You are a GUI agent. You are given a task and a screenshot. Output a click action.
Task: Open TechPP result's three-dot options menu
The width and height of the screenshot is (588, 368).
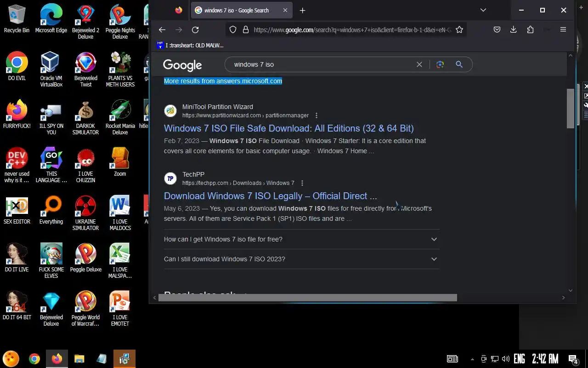tap(302, 183)
